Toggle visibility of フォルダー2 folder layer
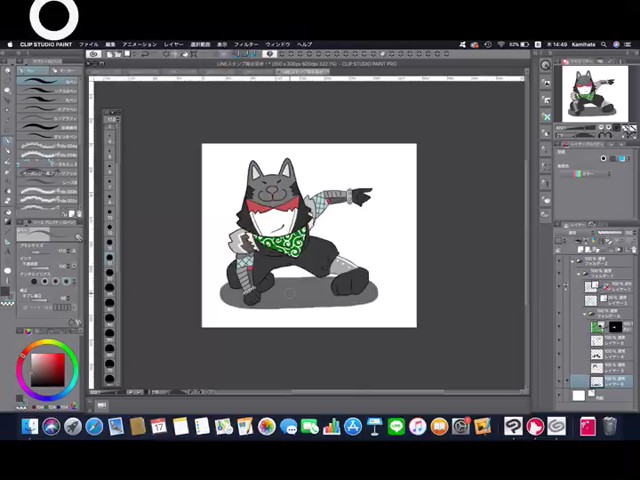The width and height of the screenshot is (640, 480). point(559,261)
